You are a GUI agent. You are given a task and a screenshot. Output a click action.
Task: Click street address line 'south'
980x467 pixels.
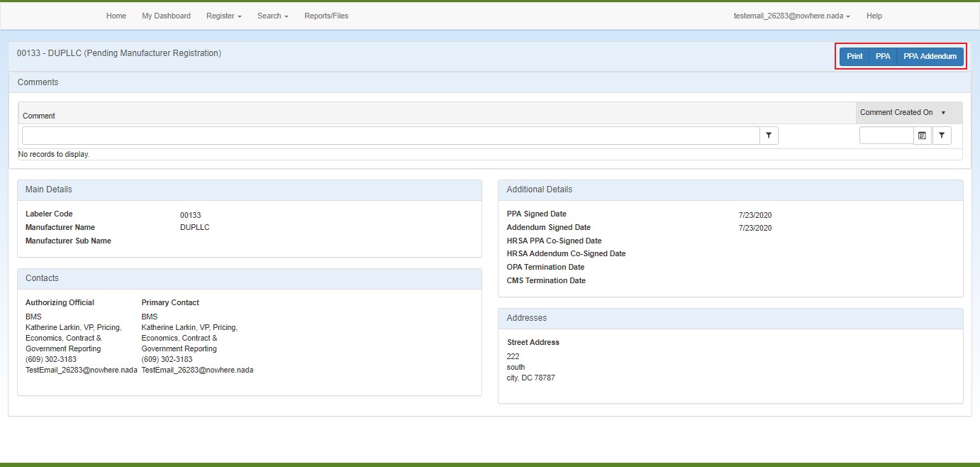pos(516,367)
